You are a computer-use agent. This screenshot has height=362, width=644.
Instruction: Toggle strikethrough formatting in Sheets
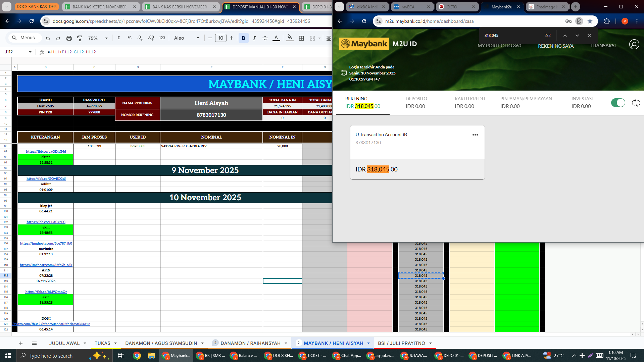coord(265,38)
